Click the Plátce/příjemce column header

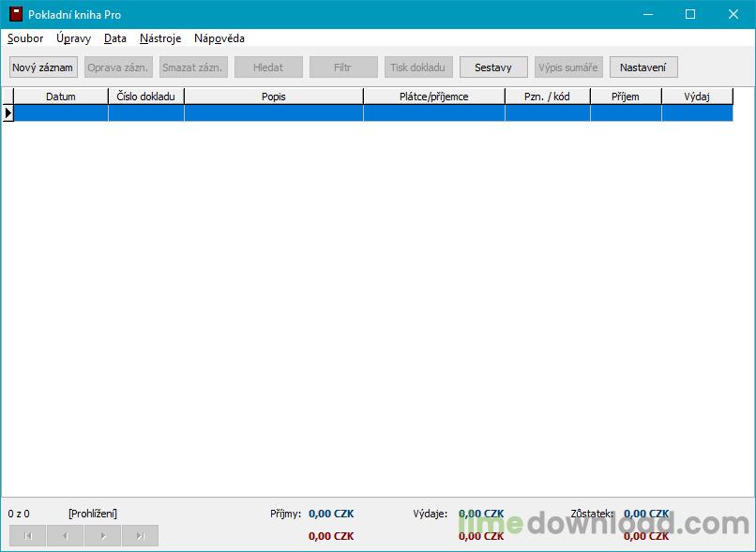coord(434,96)
